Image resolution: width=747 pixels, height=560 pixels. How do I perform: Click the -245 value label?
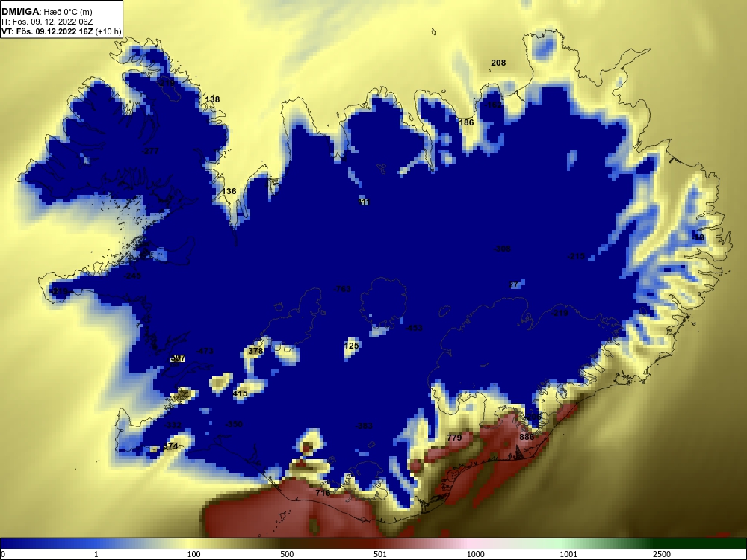click(x=132, y=276)
